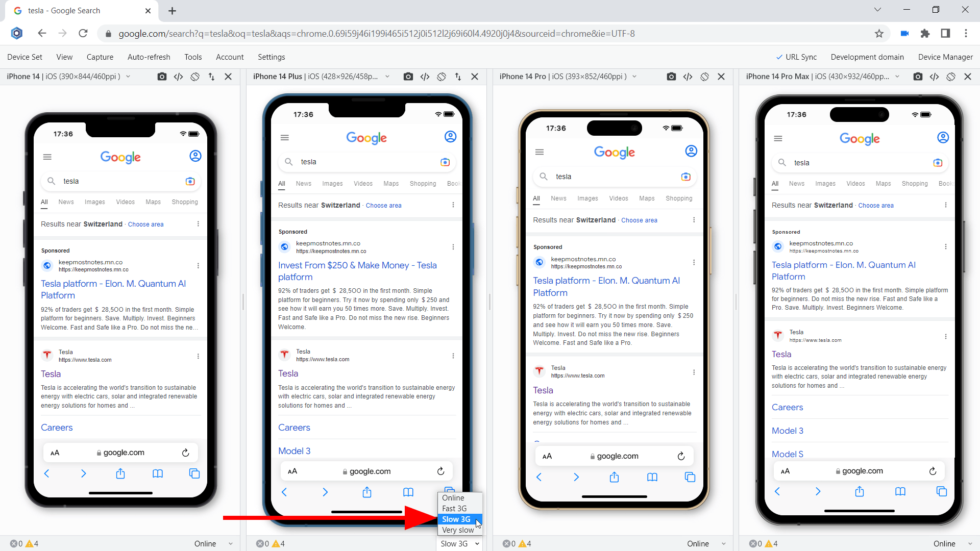Image resolution: width=980 pixels, height=551 pixels.
Task: Tap share icon in iPhone 14 Pro Safari bar
Action: 614,477
